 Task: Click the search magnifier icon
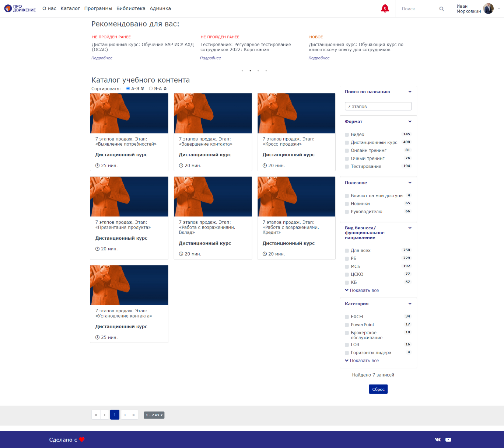[441, 8]
